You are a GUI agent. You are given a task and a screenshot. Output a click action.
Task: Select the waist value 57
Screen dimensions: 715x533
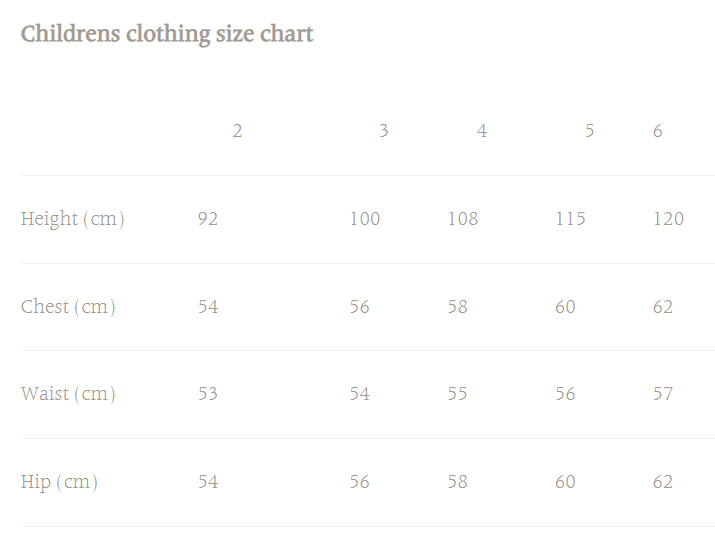(663, 394)
